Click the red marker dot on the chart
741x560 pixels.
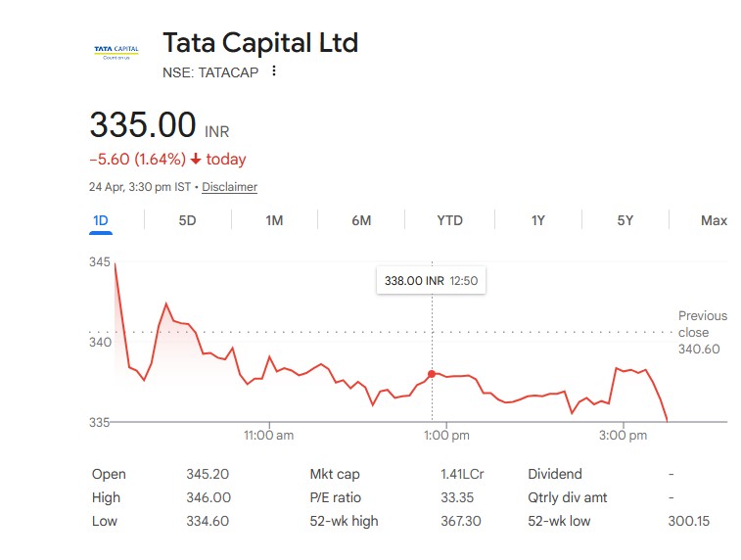(432, 374)
